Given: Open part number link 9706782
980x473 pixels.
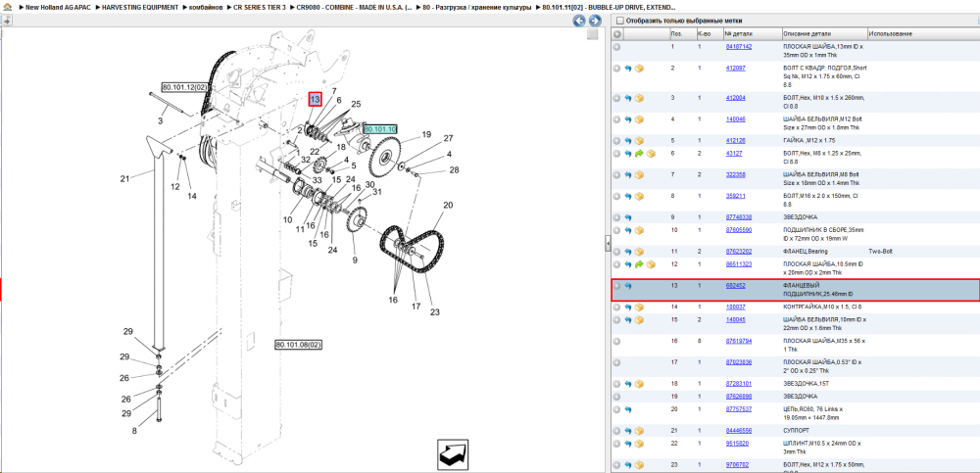Looking at the screenshot, I should click(x=738, y=464).
